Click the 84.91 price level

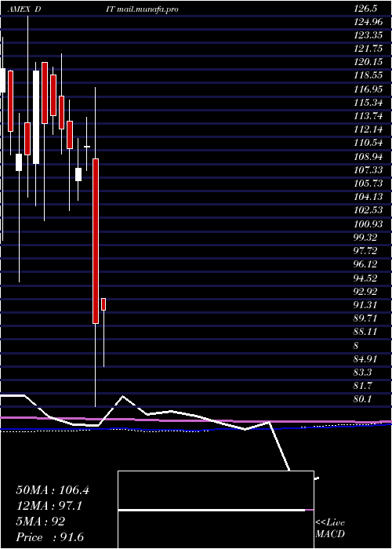tap(365, 358)
